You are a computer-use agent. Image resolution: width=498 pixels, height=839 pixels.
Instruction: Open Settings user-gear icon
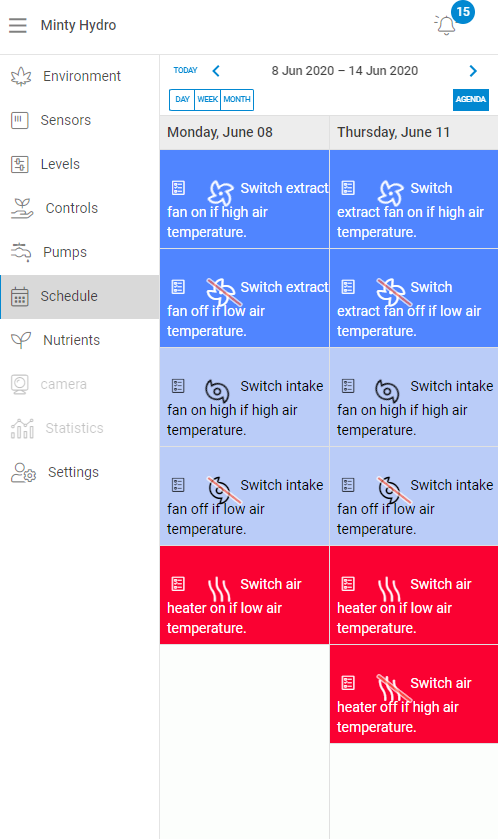[x=24, y=472]
